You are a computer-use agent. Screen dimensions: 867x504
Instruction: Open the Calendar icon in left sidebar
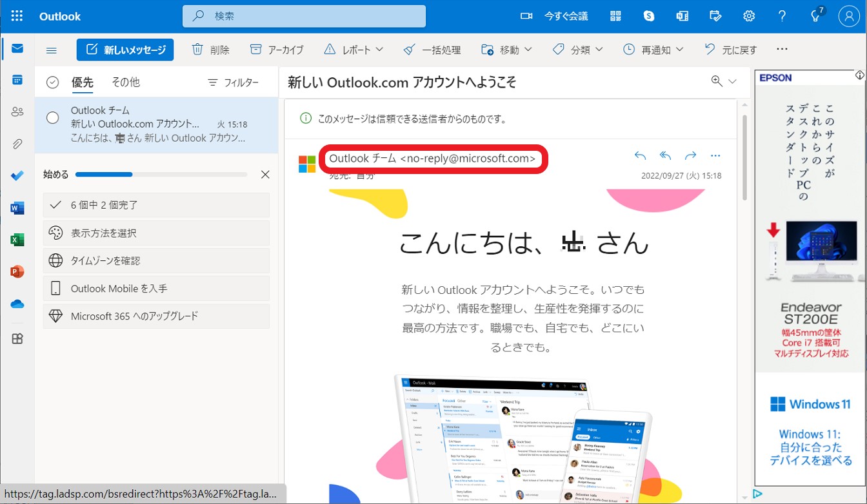17,80
